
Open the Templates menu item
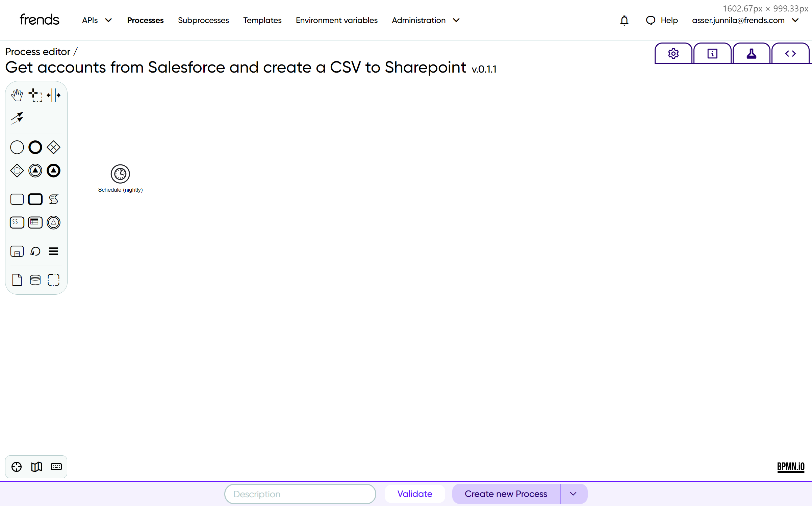[262, 20]
